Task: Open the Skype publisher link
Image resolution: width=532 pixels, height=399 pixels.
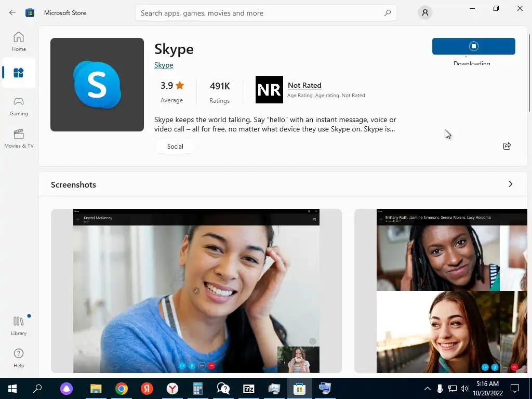Action: 164,65
